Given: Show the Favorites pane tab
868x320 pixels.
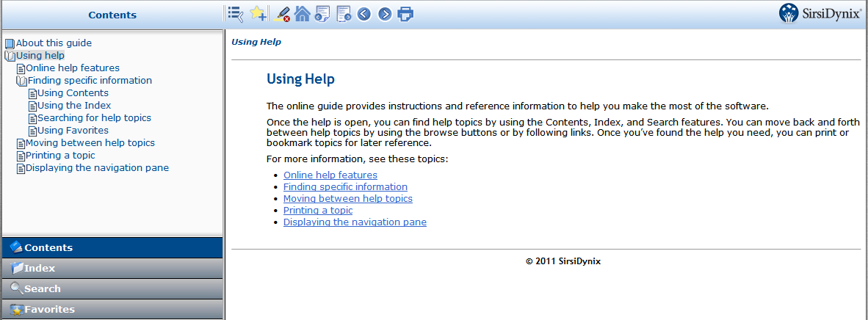Looking at the screenshot, I should point(112,310).
